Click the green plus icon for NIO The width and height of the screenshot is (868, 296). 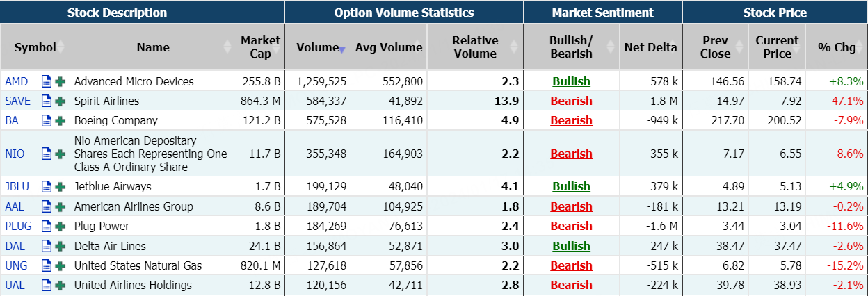click(61, 154)
